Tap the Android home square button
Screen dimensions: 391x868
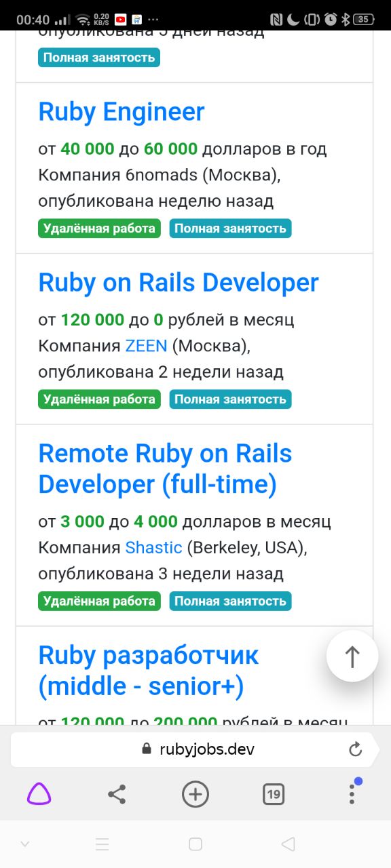(x=195, y=844)
